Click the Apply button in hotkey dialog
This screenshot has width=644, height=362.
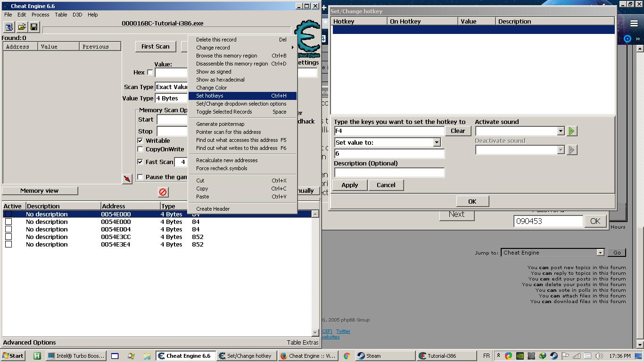pyautogui.click(x=350, y=185)
